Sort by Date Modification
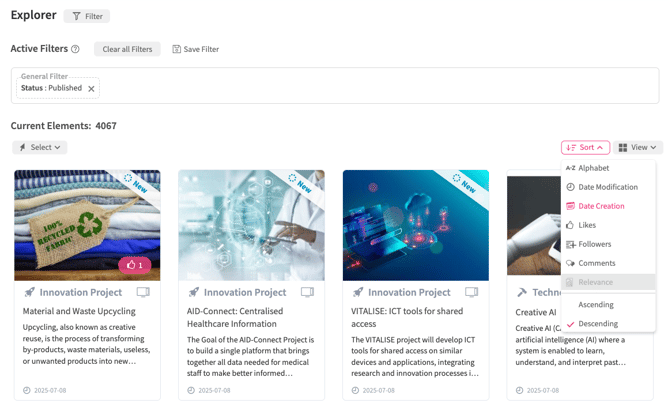Image resolution: width=668 pixels, height=411 pixels. (607, 187)
